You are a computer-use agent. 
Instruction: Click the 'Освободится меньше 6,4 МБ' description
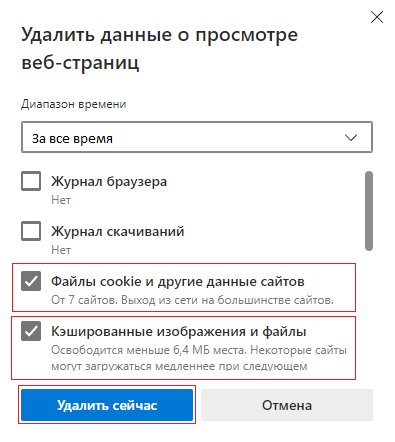(199, 358)
